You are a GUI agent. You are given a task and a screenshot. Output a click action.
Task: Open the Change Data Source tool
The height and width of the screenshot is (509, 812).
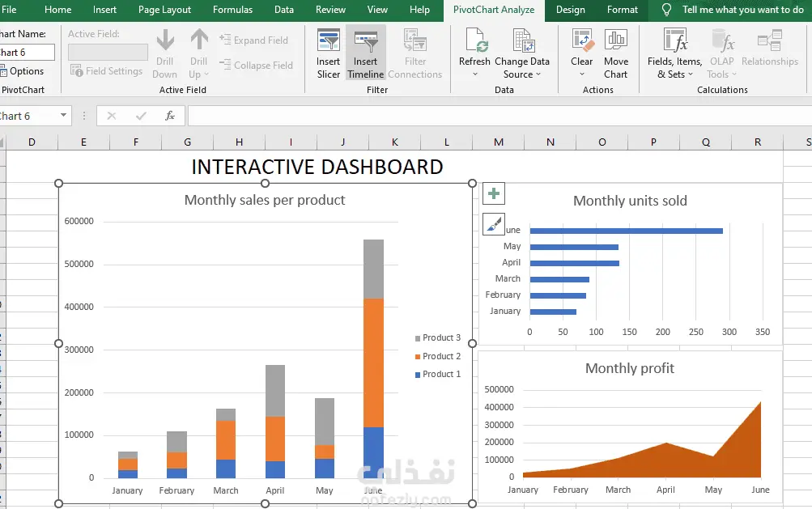[x=522, y=41]
